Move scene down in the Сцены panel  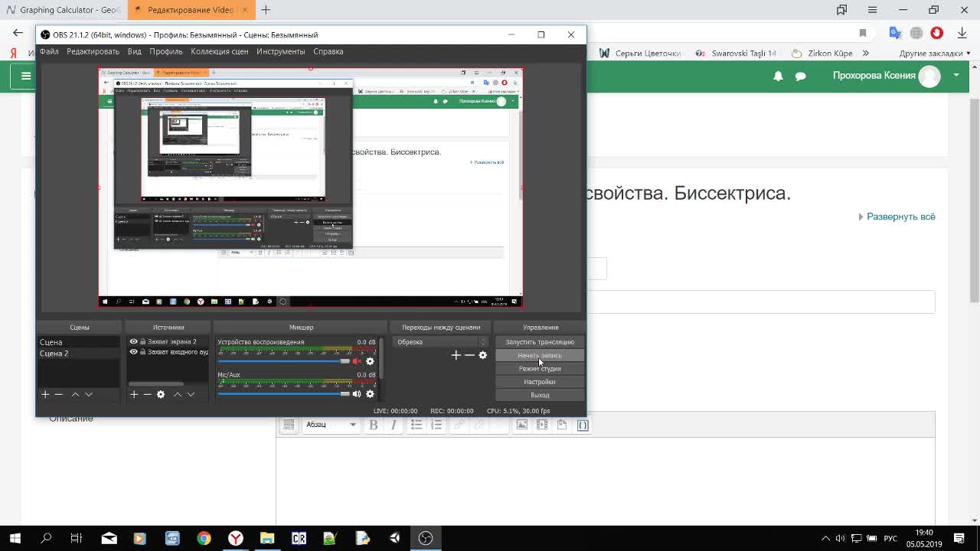89,394
